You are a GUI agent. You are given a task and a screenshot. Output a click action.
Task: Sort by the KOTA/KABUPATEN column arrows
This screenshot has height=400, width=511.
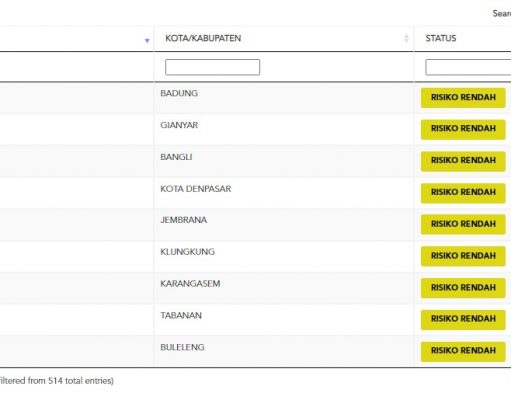click(x=406, y=38)
